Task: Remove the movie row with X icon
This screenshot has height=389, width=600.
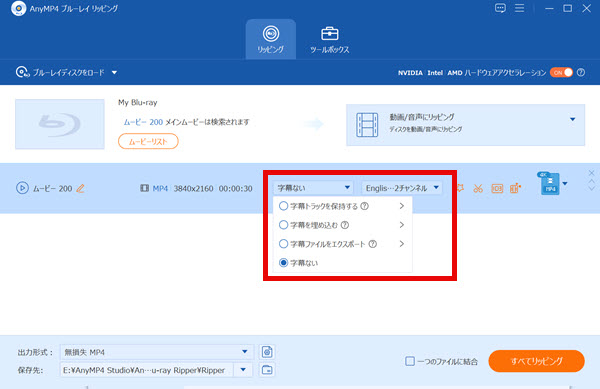Action: pos(592,173)
